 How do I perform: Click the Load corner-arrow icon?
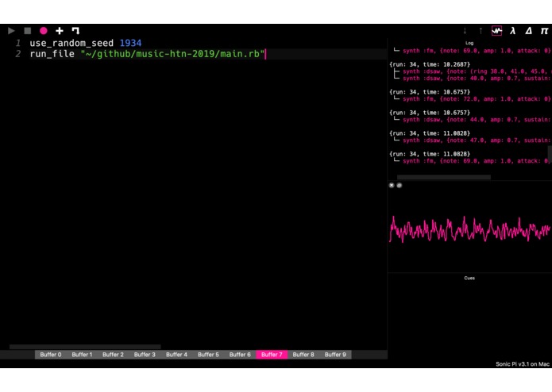pyautogui.click(x=75, y=31)
